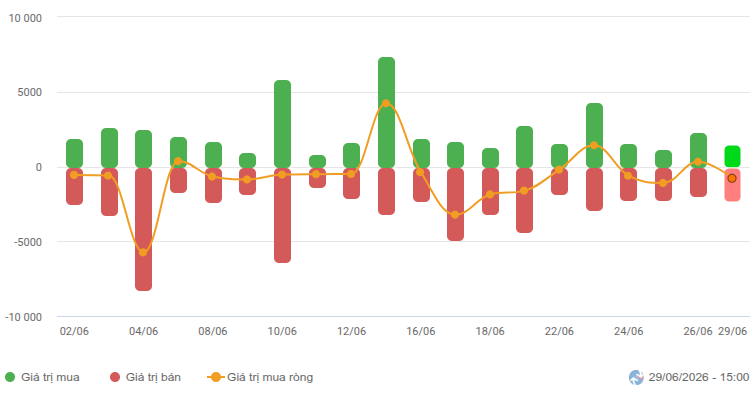Click the green Giá trị mua legend circle
This screenshot has width=754, height=393.
10,377
